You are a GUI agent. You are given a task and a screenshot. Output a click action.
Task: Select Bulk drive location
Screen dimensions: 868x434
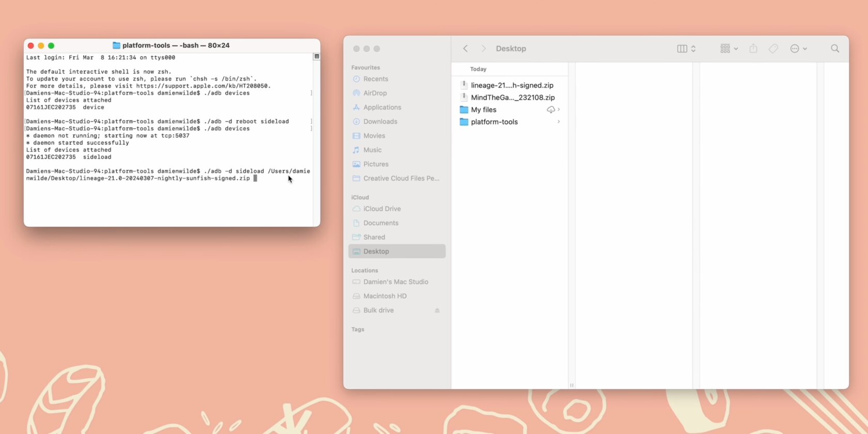pyautogui.click(x=397, y=311)
